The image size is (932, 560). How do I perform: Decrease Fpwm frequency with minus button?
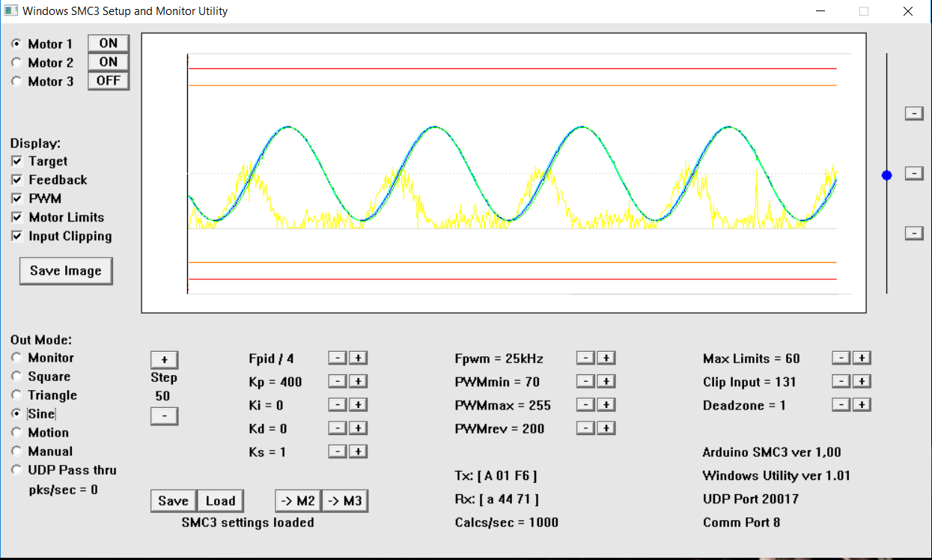pos(585,357)
